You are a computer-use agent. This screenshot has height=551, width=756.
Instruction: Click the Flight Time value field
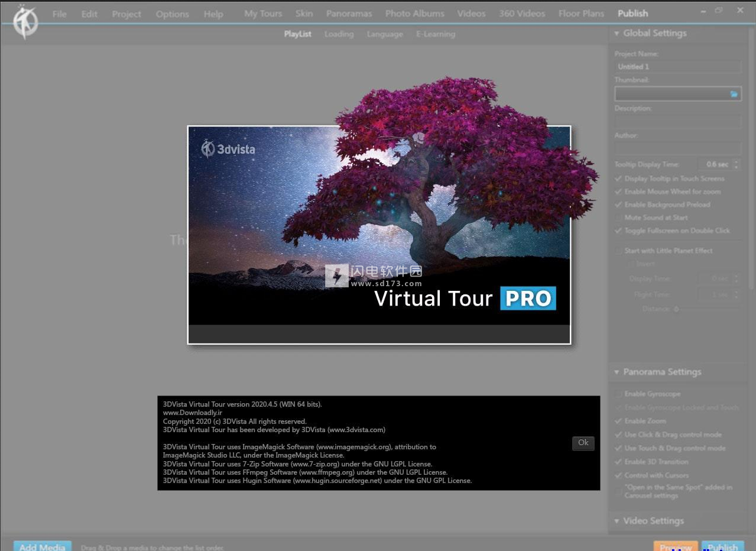coord(715,294)
